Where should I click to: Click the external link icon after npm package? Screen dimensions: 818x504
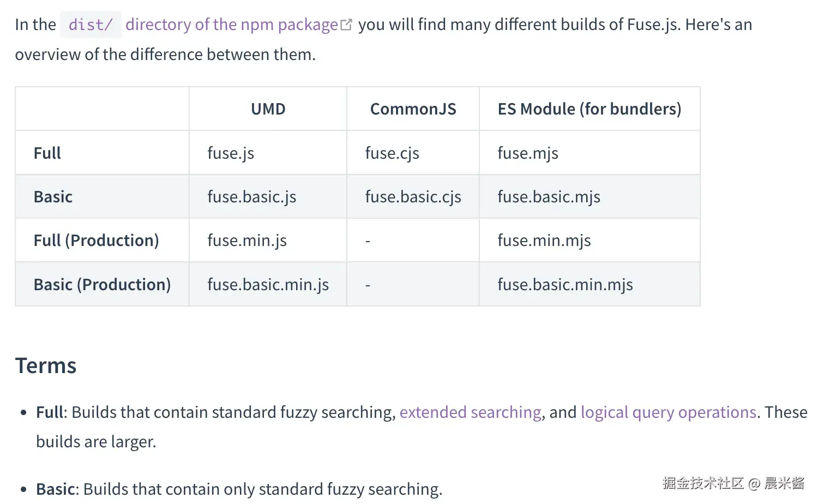point(346,25)
